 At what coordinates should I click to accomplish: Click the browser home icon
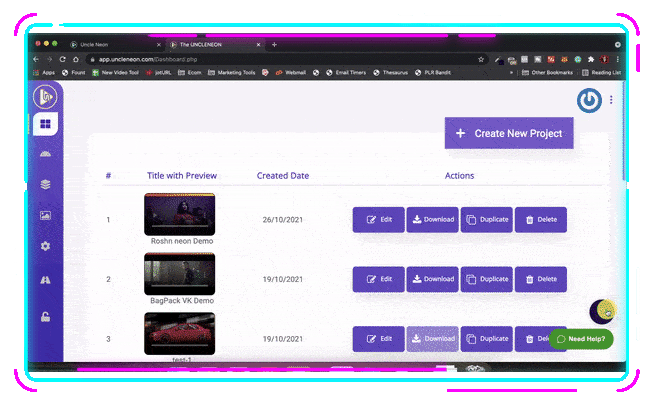(x=75, y=59)
